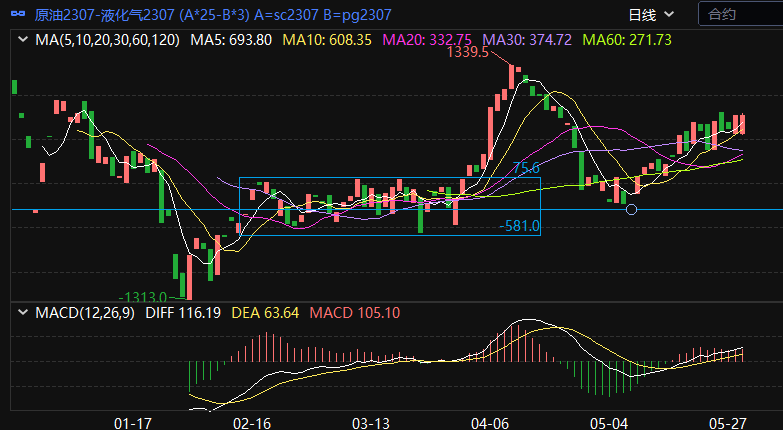Click the -1313.0 low price marker

143,297
